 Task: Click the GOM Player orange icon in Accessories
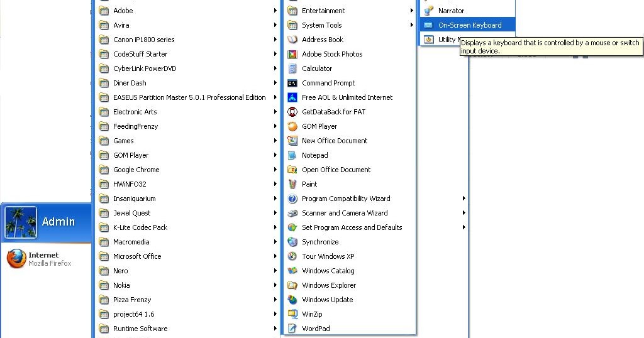pyautogui.click(x=292, y=126)
